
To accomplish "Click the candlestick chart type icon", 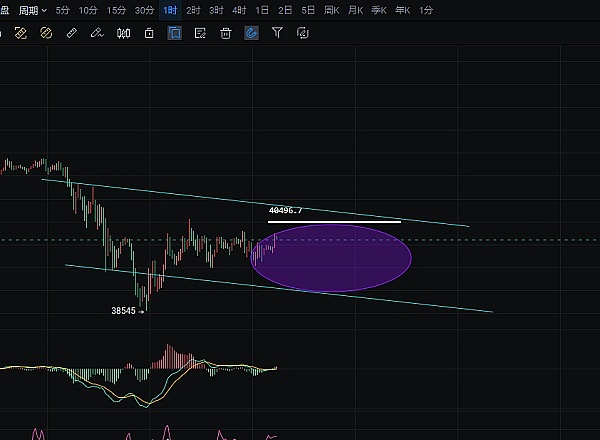I will point(123,33).
